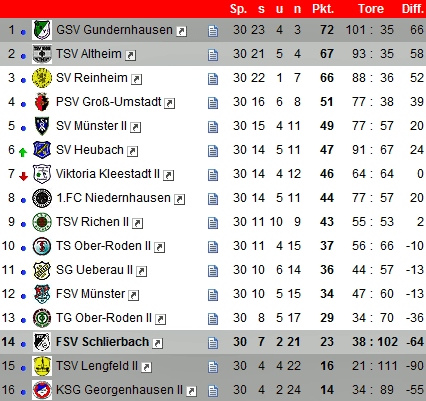Click PSV Groß-Umstadt club crest
The height and width of the screenshot is (401, 426).
click(42, 102)
